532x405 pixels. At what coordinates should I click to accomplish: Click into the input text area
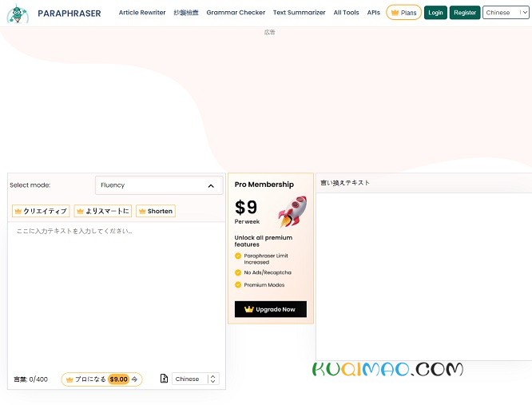[x=117, y=295]
